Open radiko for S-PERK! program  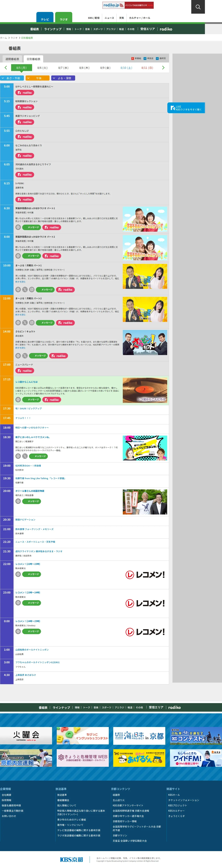(x=25, y=200)
